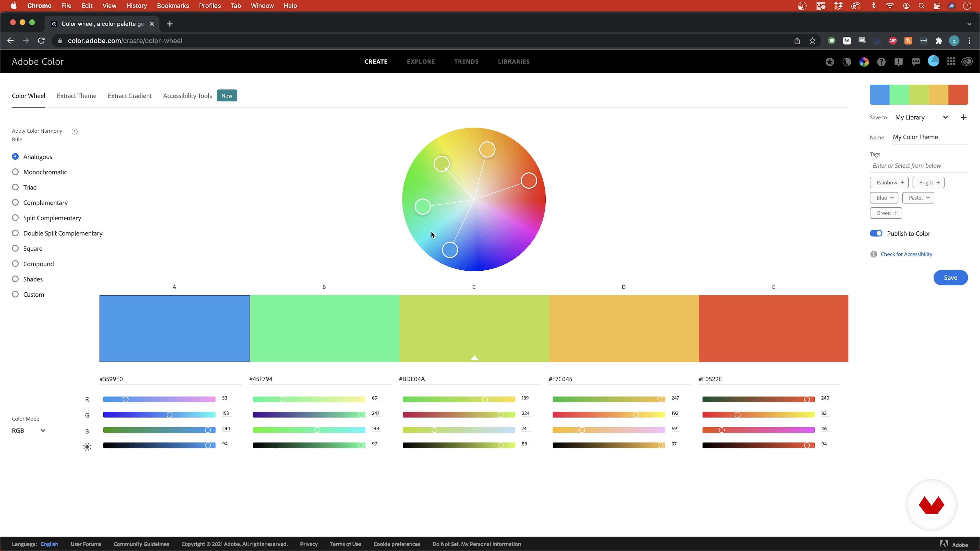Viewport: 980px width, 551px height.
Task: Open the Color Mode RGB dropdown
Action: (29, 430)
